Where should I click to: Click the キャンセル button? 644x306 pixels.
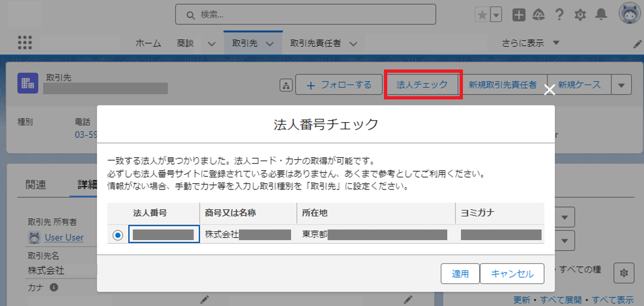pos(512,274)
